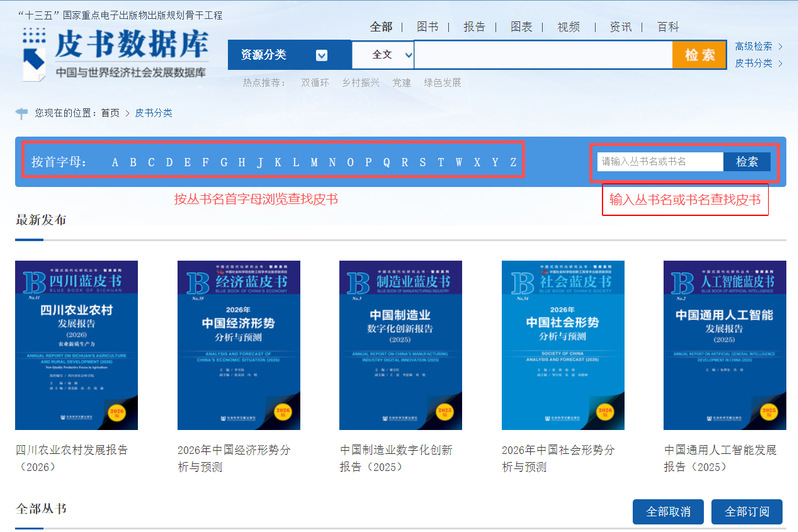
Task: Switch to the 报告 tab
Action: tap(475, 26)
